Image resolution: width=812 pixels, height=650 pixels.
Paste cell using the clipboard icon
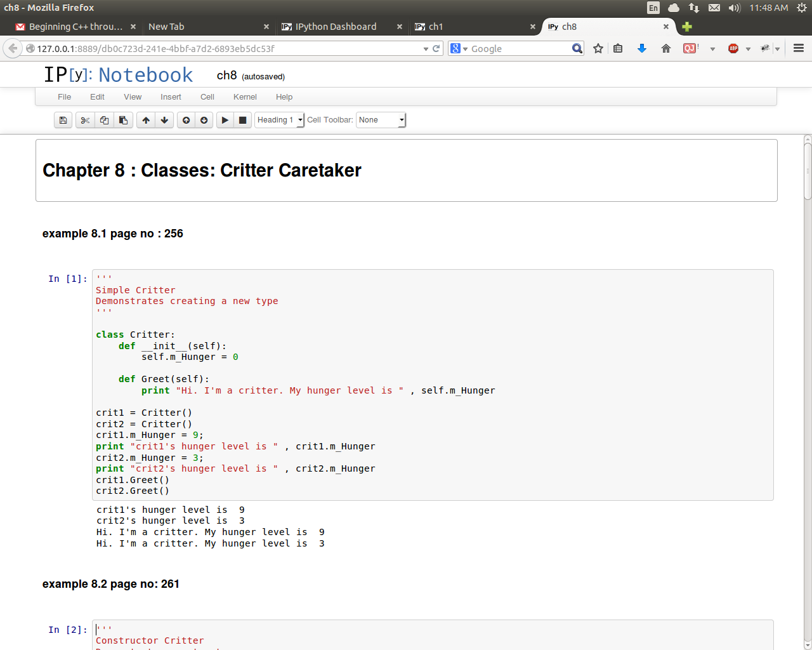(123, 120)
